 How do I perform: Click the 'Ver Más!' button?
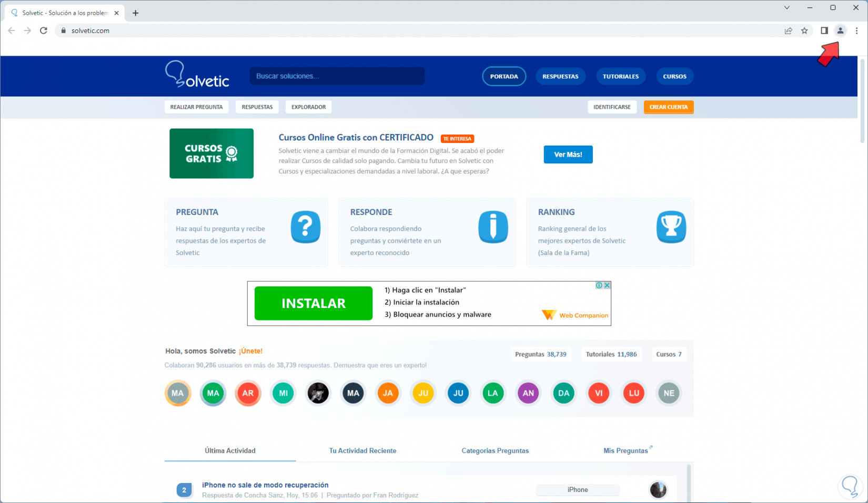click(568, 155)
